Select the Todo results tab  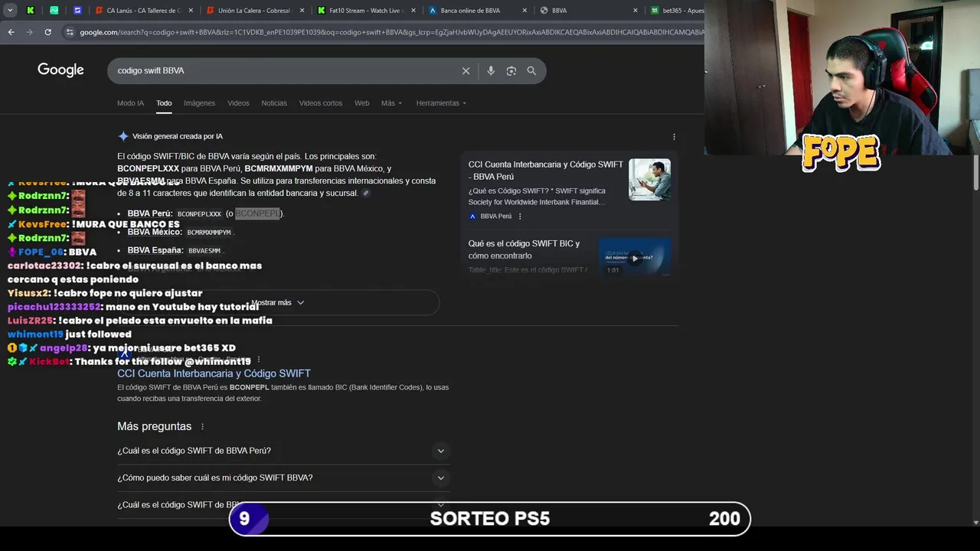(164, 103)
